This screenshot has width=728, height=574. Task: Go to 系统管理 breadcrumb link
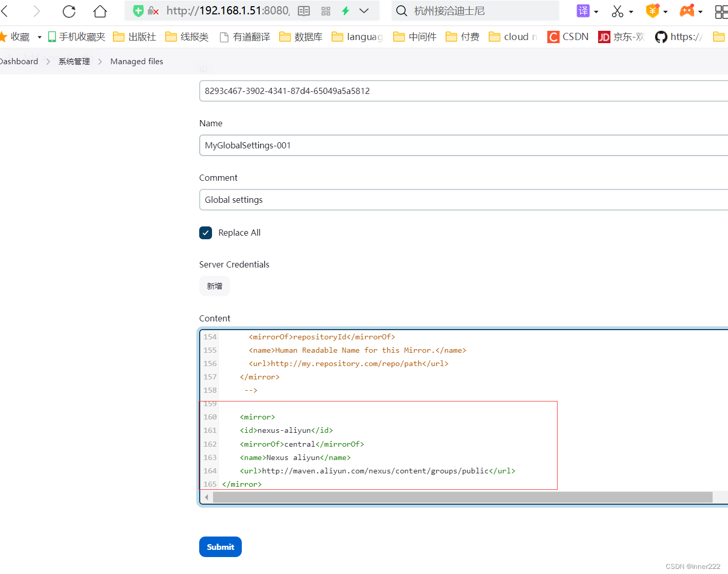[74, 61]
